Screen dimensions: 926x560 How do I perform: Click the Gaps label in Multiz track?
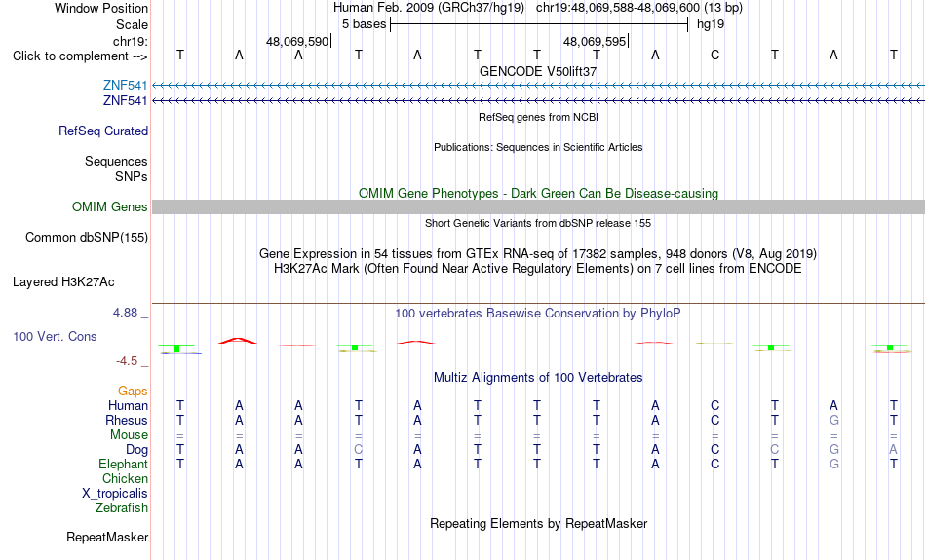coord(133,392)
